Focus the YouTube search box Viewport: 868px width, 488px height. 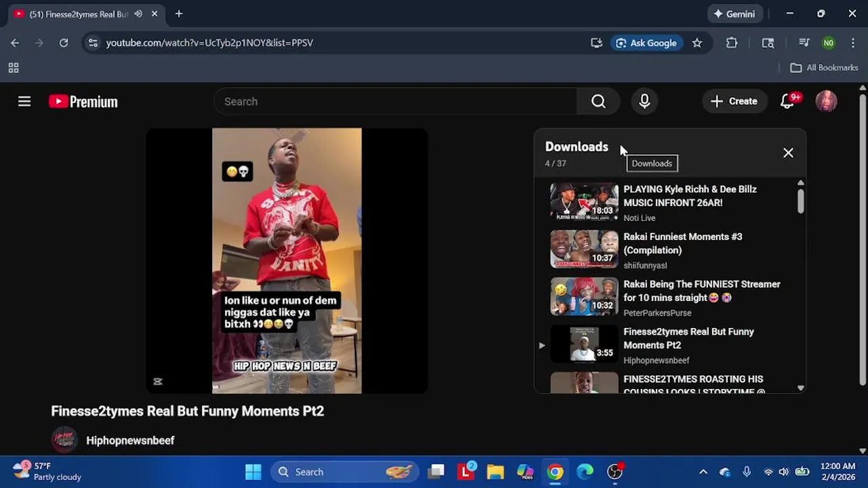(x=396, y=102)
